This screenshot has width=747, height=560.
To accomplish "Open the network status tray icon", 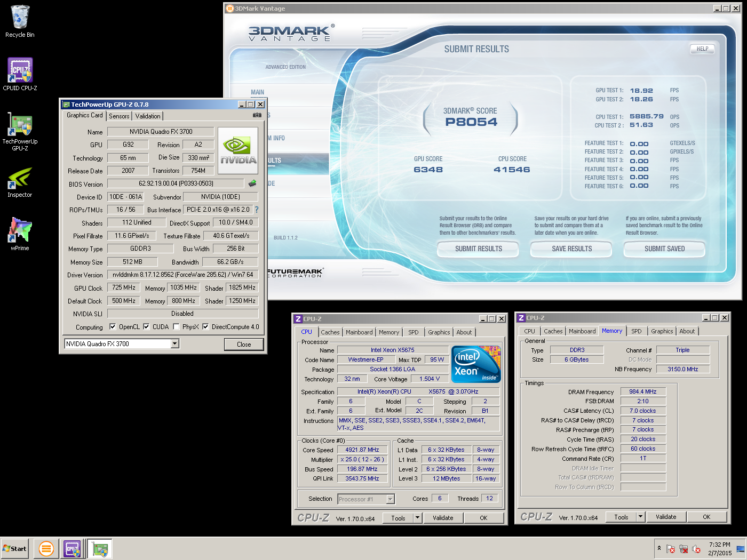I will (684, 549).
